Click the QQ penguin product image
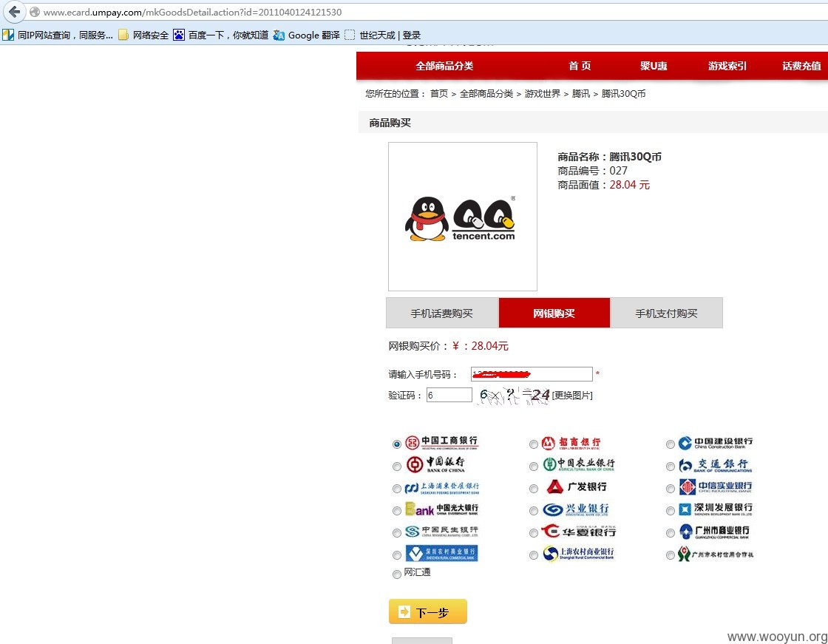This screenshot has height=644, width=828. [463, 217]
